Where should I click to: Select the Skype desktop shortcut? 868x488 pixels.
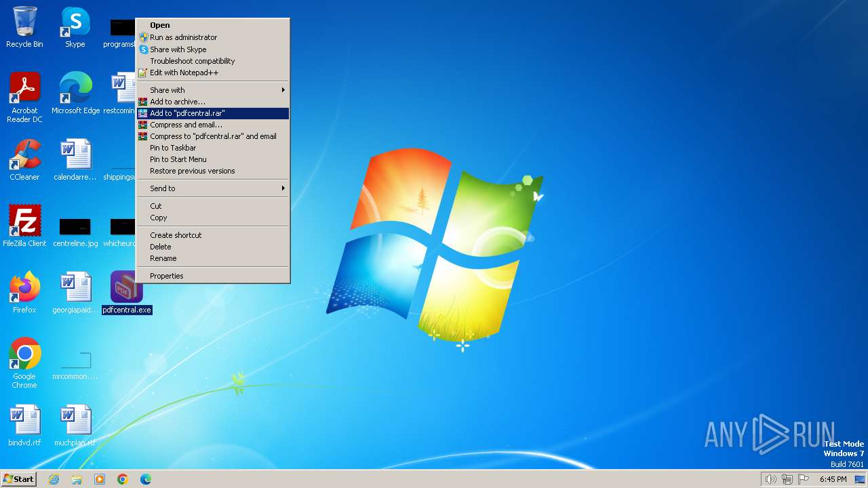[x=75, y=28]
